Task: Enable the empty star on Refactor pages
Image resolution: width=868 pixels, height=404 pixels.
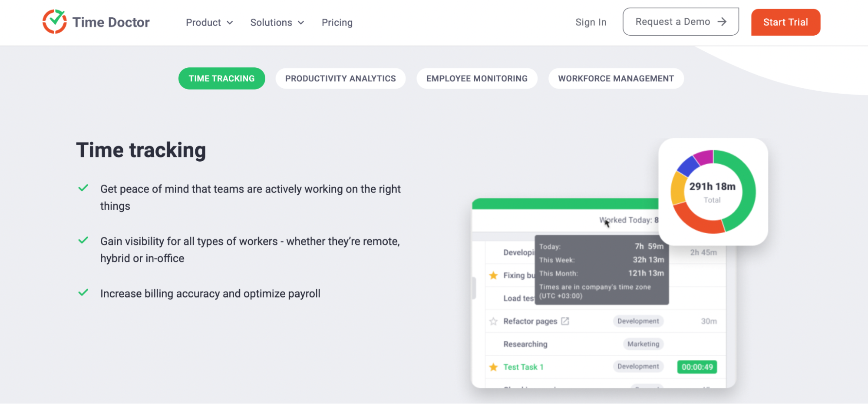Action: tap(493, 321)
